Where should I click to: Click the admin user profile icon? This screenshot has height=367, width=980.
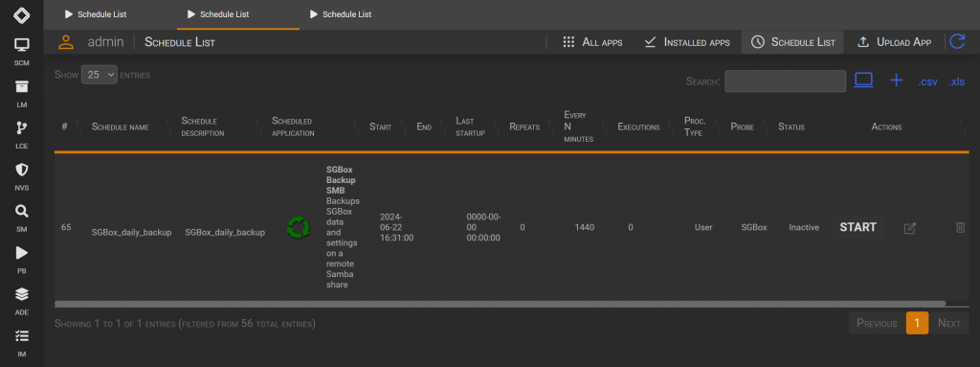(x=66, y=42)
